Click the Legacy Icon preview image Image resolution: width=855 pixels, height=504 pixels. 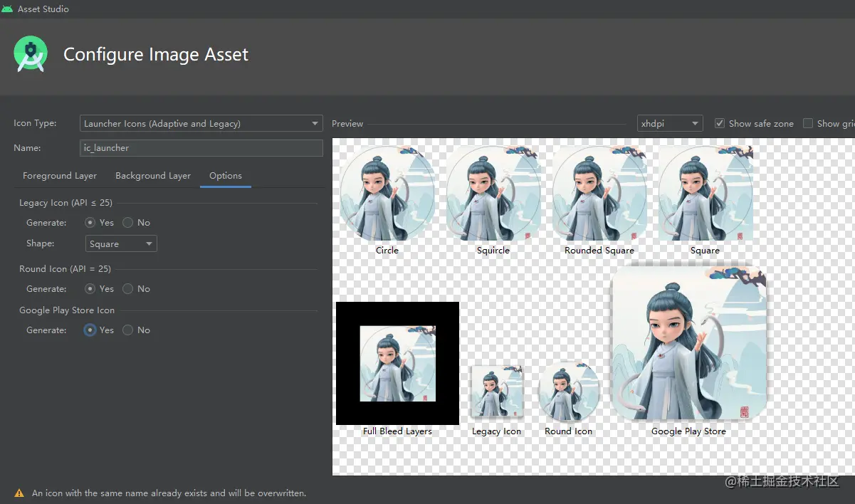pos(497,392)
